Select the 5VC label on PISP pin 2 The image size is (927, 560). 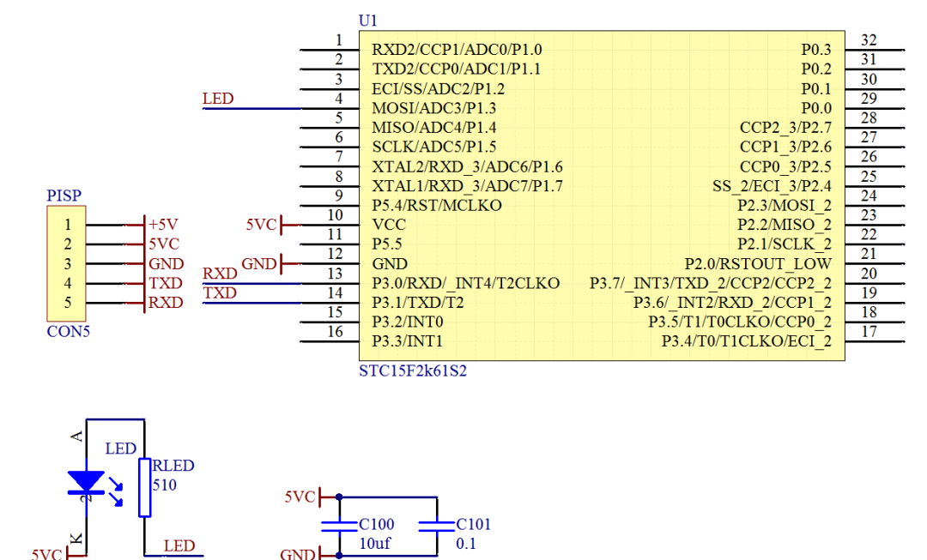pyautogui.click(x=164, y=244)
